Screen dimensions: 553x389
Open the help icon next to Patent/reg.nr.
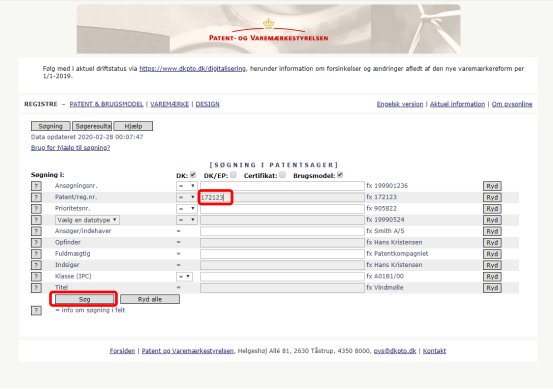click(x=36, y=197)
